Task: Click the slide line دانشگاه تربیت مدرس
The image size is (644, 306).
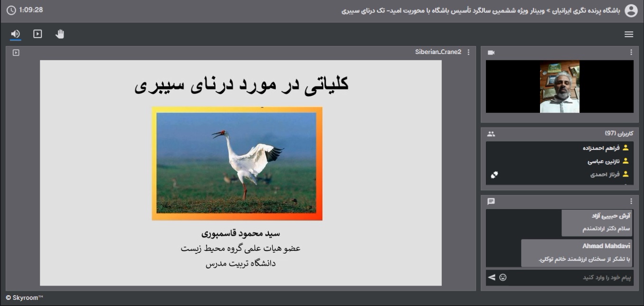Action: 241,263
